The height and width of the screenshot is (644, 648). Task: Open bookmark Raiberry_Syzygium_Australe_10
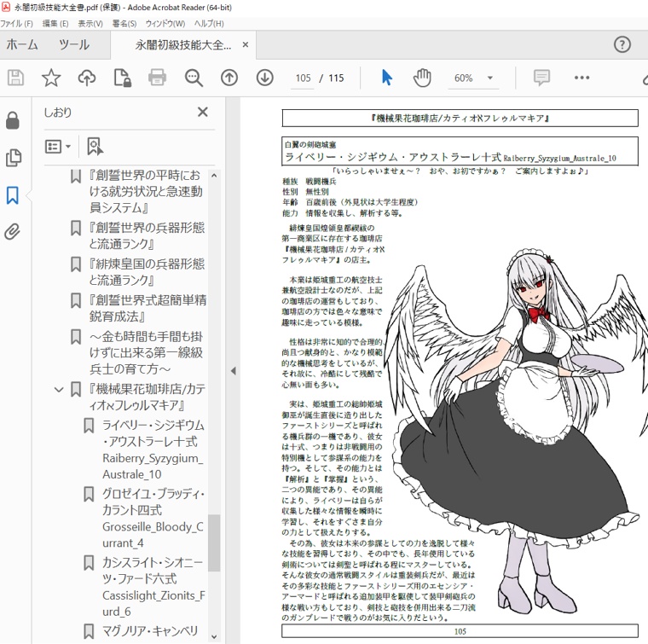tap(153, 450)
